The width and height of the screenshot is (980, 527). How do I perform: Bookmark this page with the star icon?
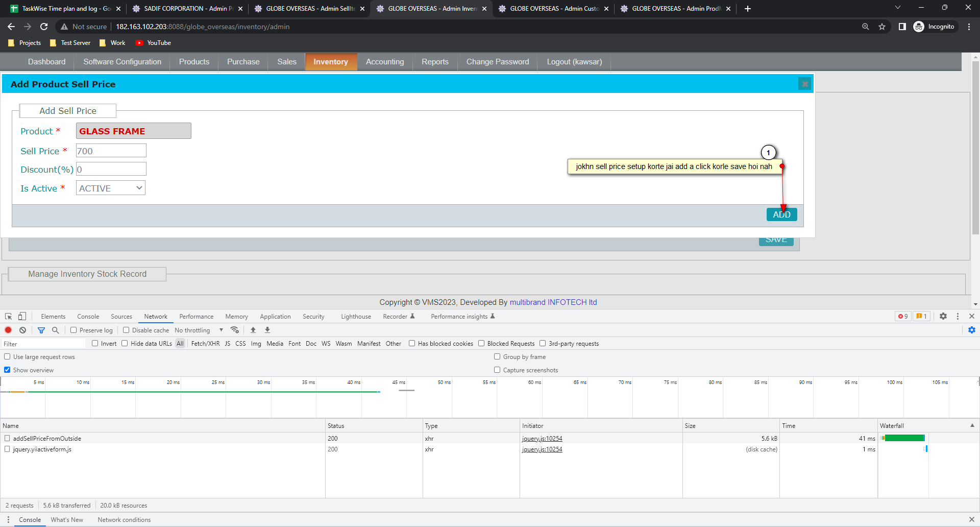[x=882, y=27]
